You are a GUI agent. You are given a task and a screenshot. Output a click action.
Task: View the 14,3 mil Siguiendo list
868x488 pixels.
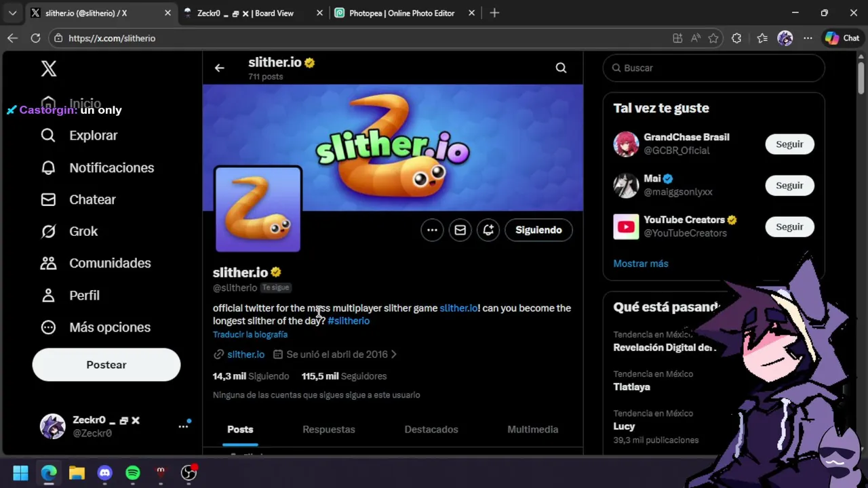[251, 376]
